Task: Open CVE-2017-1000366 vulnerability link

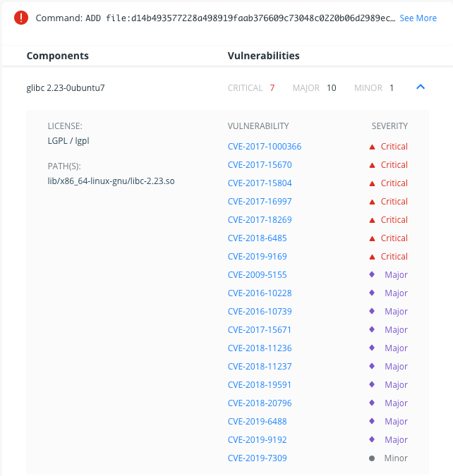Action: pos(265,146)
